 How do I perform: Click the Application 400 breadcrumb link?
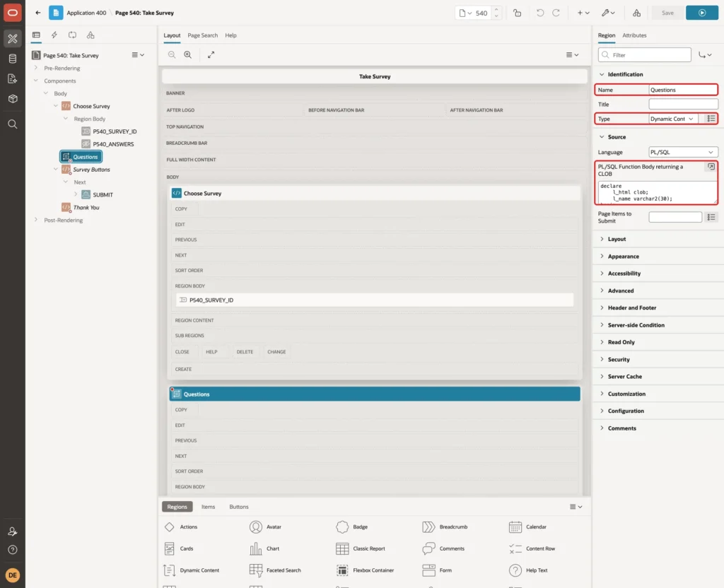[86, 13]
